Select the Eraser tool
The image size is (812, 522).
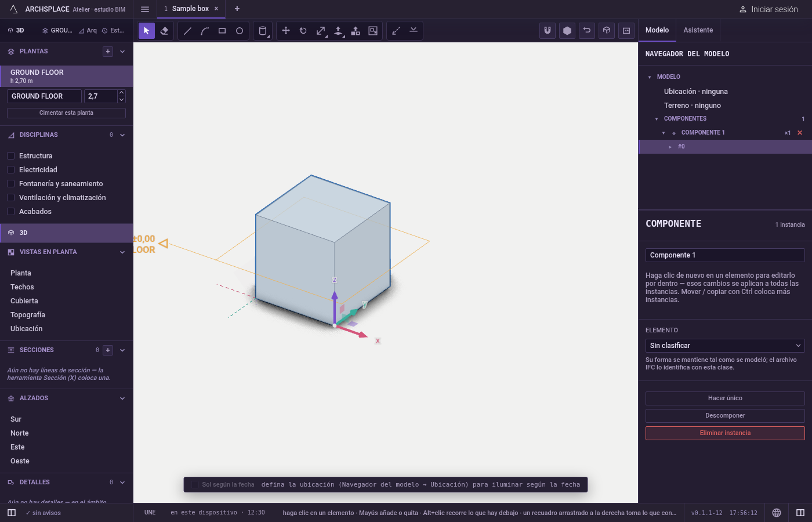click(164, 31)
